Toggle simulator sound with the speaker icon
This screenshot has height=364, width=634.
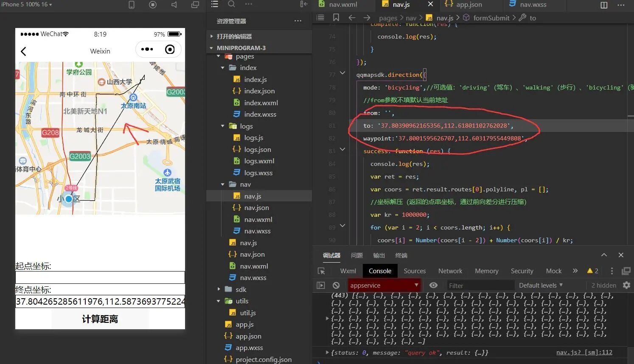pos(174,5)
